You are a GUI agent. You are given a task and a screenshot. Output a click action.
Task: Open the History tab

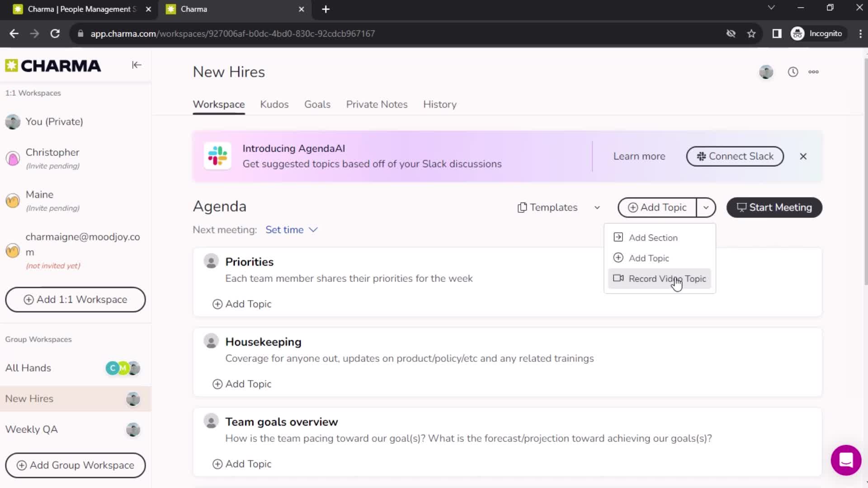(440, 104)
